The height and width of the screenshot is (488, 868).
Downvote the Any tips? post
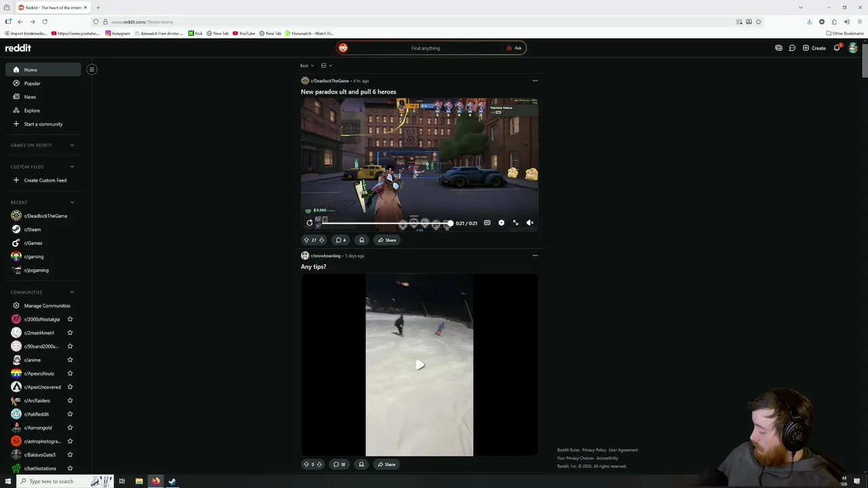pyautogui.click(x=319, y=464)
